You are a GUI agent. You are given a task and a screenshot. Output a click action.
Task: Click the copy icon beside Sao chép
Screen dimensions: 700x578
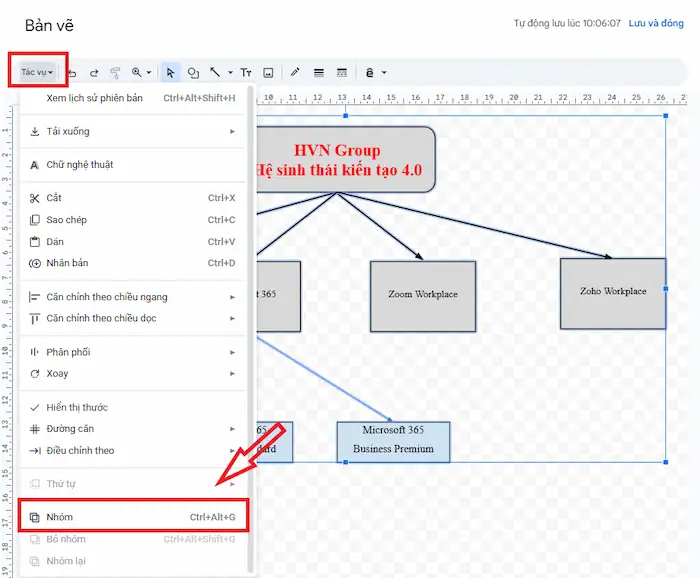[34, 220]
